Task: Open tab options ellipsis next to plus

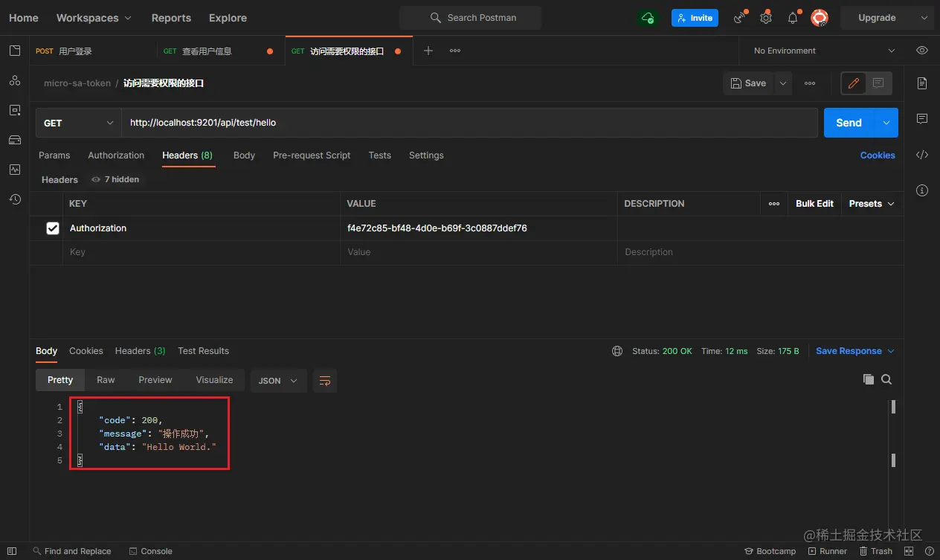Action: (455, 51)
